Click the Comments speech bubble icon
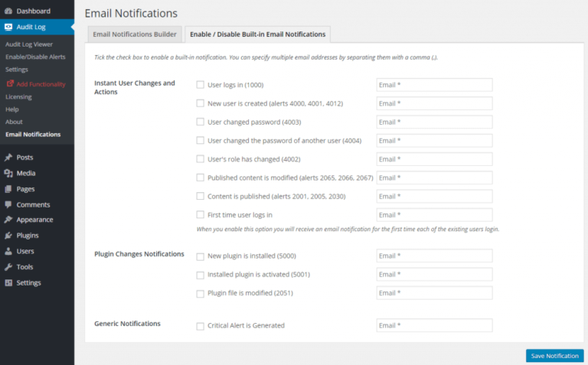This screenshot has width=588, height=365. coord(8,204)
